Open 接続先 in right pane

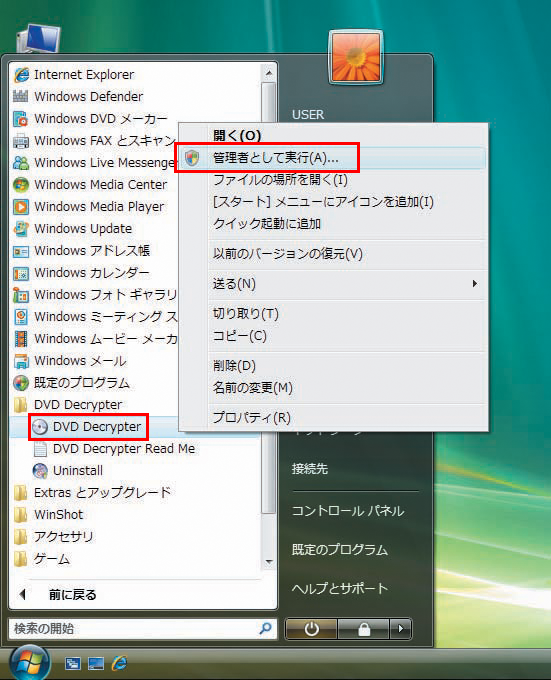pos(310,469)
